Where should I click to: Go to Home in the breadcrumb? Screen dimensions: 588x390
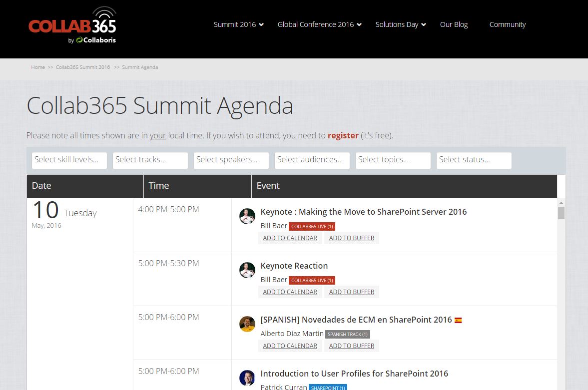[38, 67]
